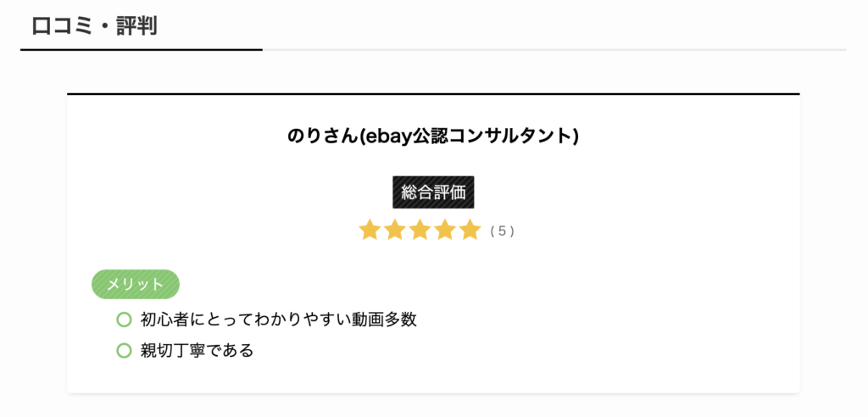
Task: Click the green メリット label
Action: click(135, 285)
